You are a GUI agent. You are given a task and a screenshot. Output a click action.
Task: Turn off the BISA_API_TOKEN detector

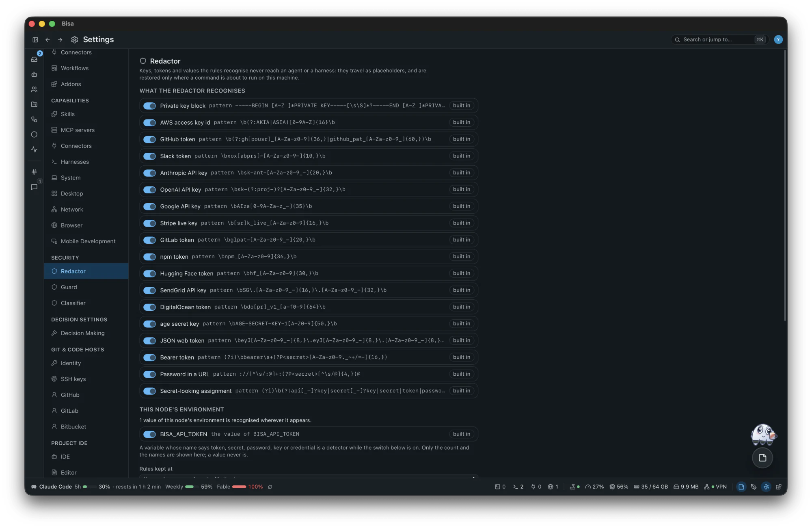(149, 434)
